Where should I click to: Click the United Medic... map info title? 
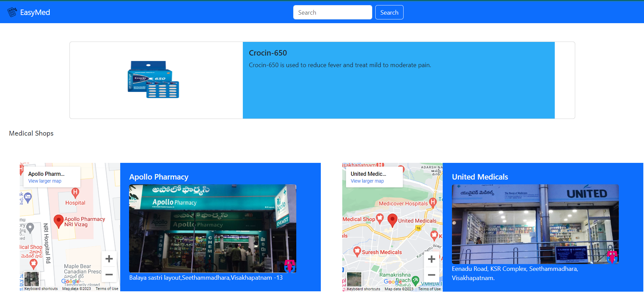(368, 174)
